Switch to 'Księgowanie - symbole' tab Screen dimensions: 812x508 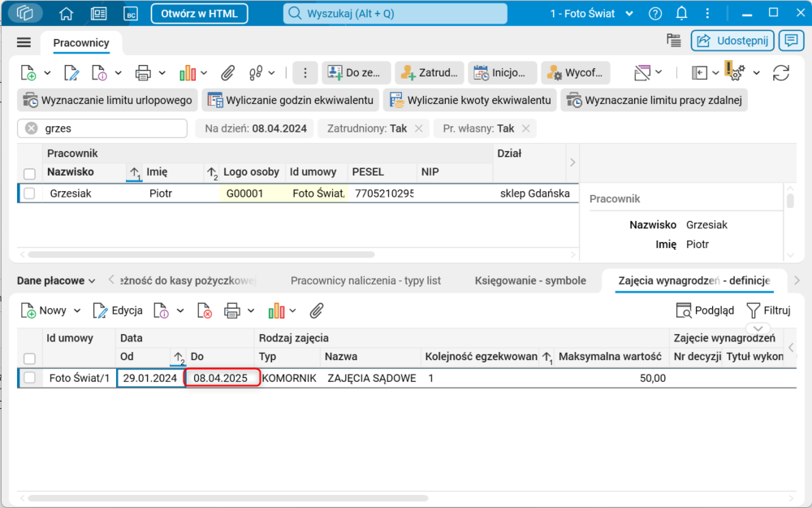[x=530, y=281]
